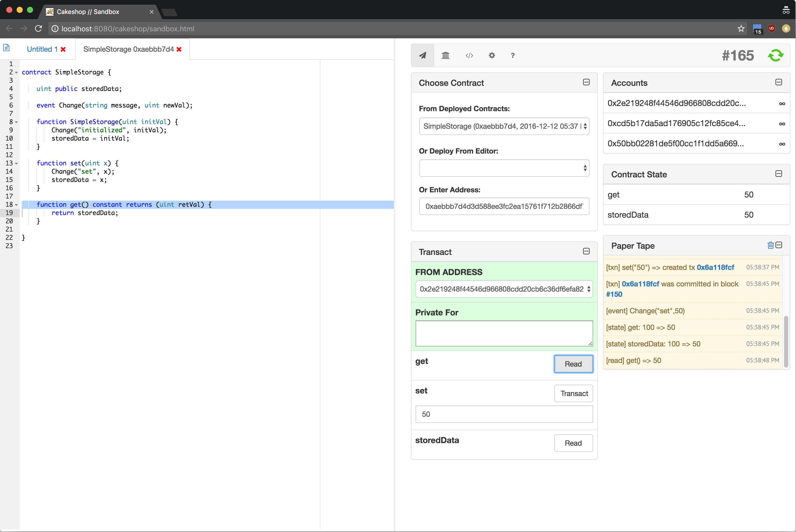Select the SimpleStorage 0xaebbb7d4 tab
Viewport: 796px width, 532px height.
128,50
